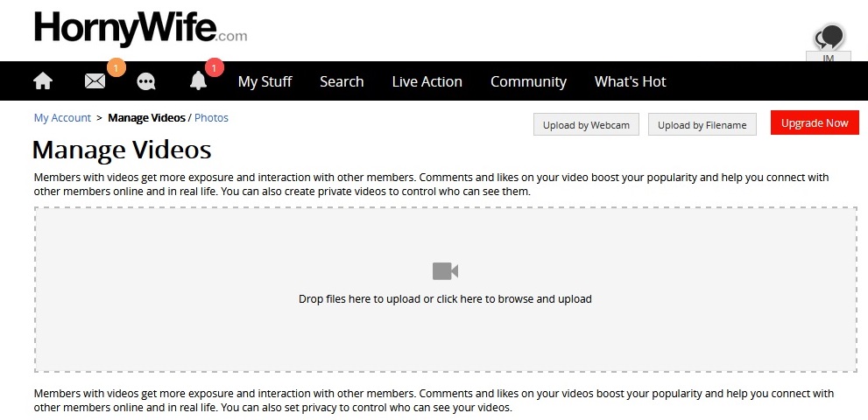Open the bell notifications icon
The width and height of the screenshot is (868, 420).
point(198,80)
